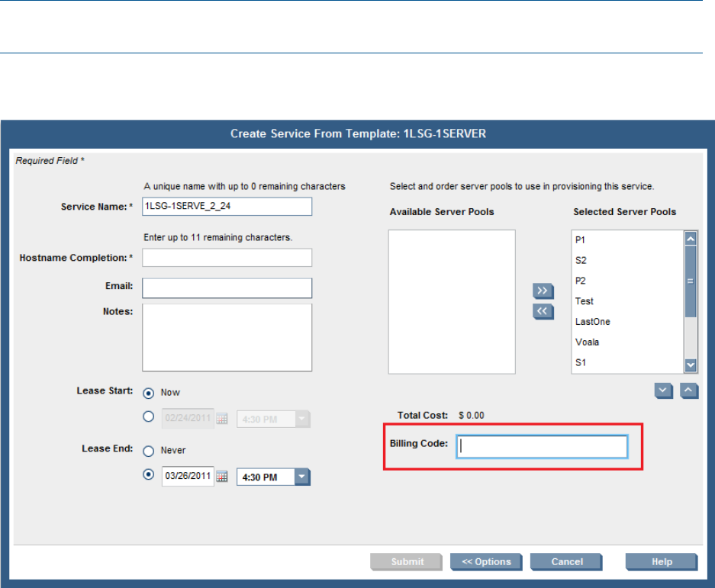Open the Lease Start calendar picker
Image resolution: width=715 pixels, height=588 pixels.
[x=223, y=419]
